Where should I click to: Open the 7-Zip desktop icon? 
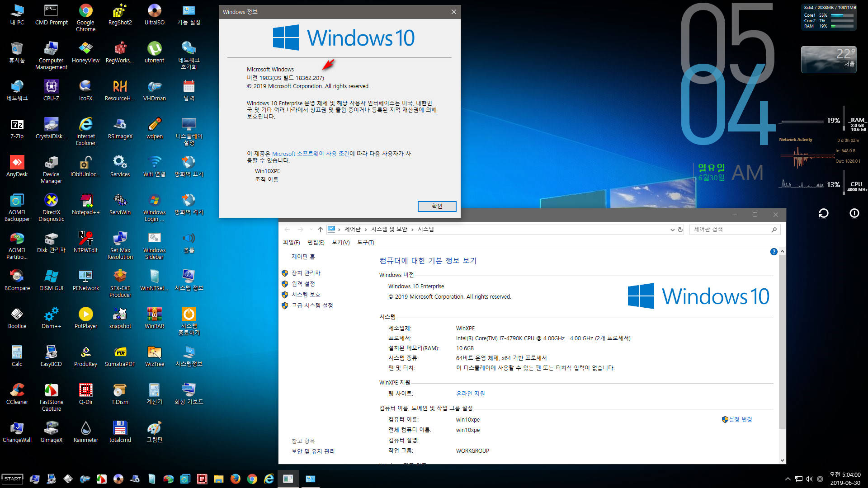[17, 128]
